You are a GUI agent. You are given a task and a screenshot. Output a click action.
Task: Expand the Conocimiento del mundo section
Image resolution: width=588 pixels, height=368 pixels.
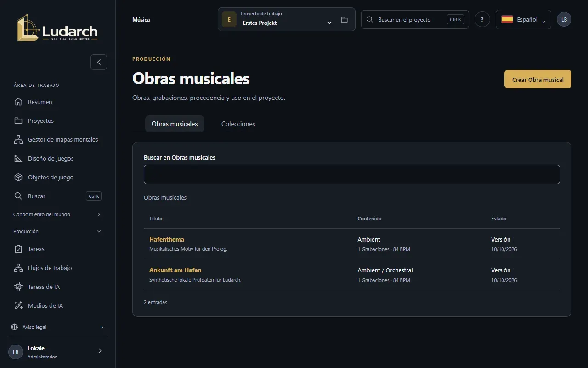click(57, 214)
